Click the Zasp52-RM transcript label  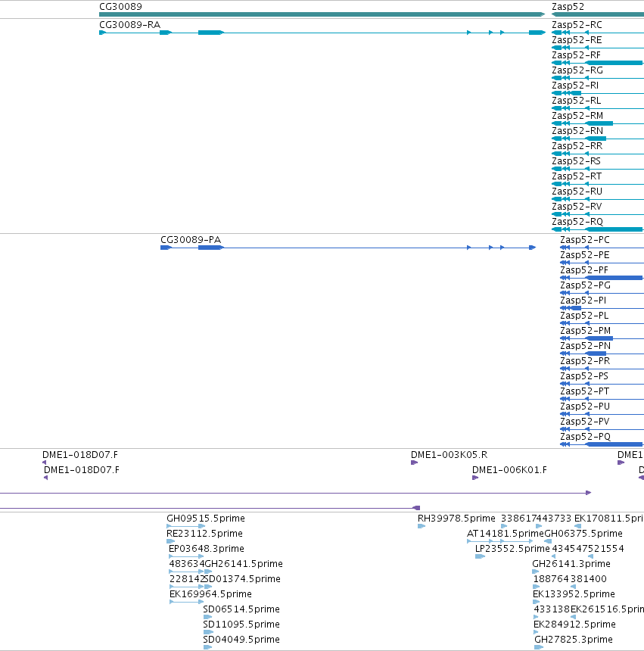(577, 116)
